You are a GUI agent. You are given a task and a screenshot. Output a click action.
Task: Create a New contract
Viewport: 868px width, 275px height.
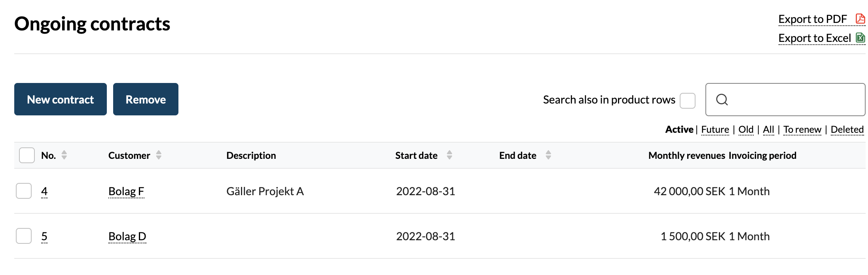pyautogui.click(x=61, y=99)
